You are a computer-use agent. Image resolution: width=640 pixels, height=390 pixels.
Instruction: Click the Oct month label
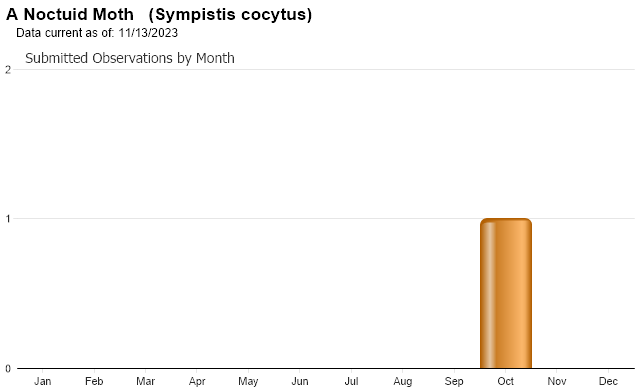[505, 381]
